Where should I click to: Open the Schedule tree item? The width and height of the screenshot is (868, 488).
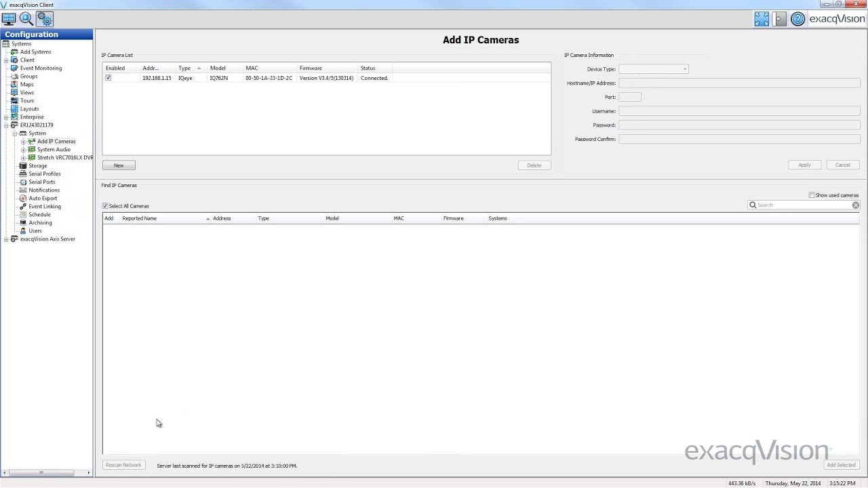[39, 215]
